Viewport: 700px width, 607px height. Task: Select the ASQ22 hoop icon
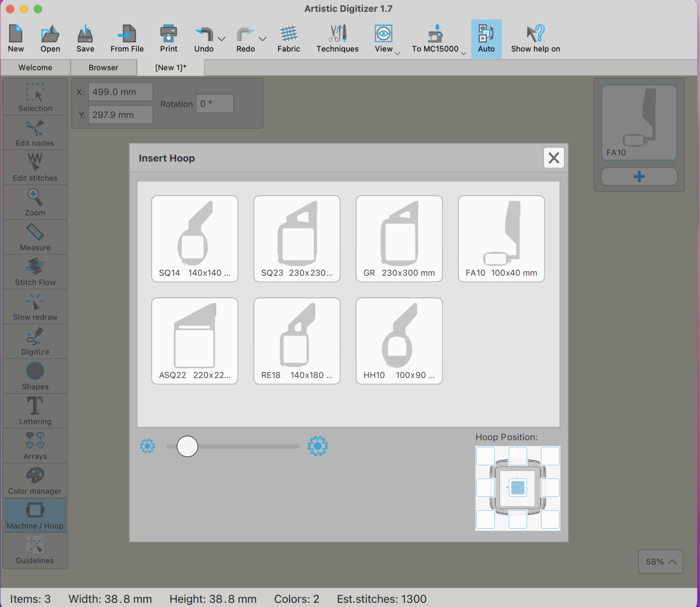coord(195,341)
